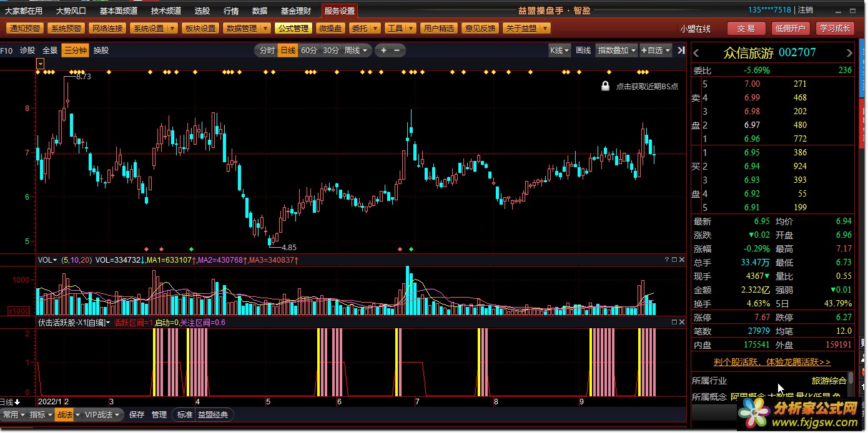Screen dimensions: 868x433
Task: Click the 用户精选 button
Action: click(438, 29)
